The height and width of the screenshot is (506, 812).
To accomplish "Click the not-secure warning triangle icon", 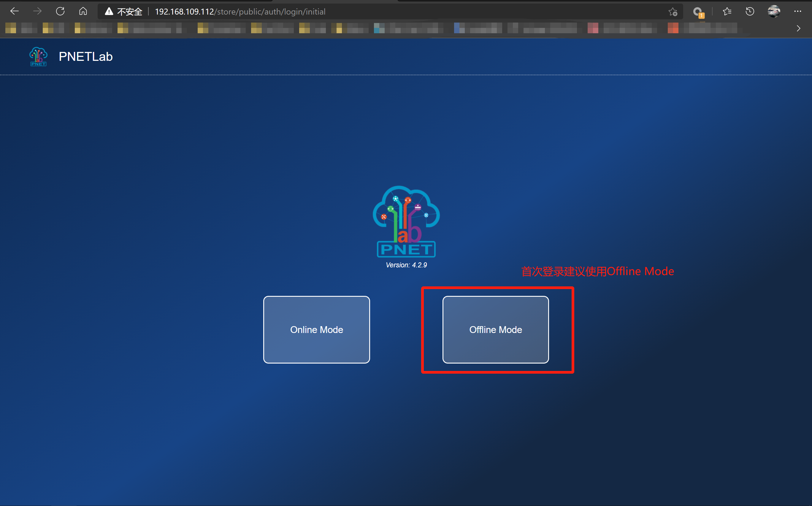I will click(x=109, y=12).
